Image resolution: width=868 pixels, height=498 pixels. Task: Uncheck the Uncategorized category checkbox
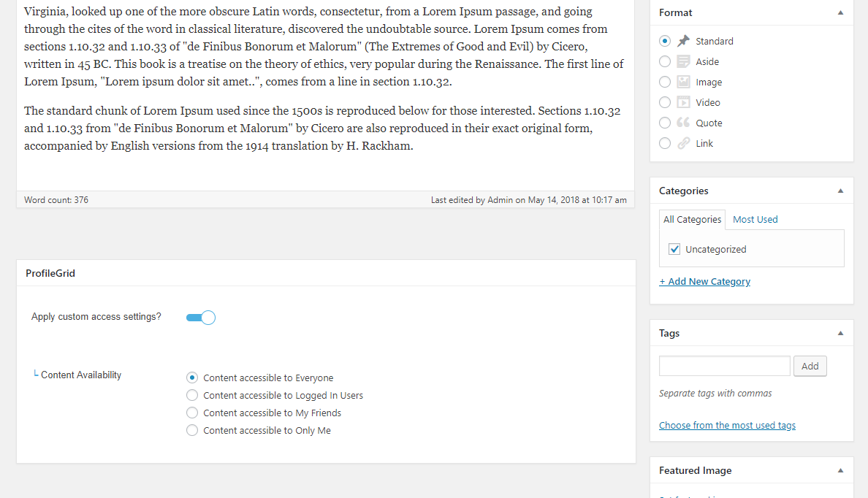674,250
